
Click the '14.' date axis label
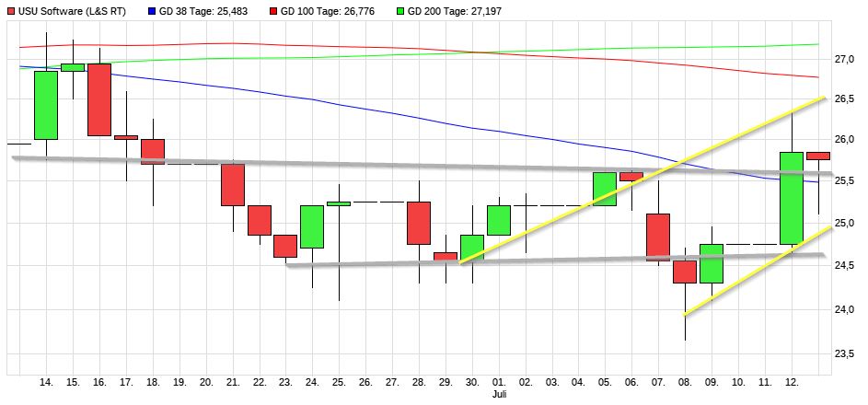(x=47, y=382)
